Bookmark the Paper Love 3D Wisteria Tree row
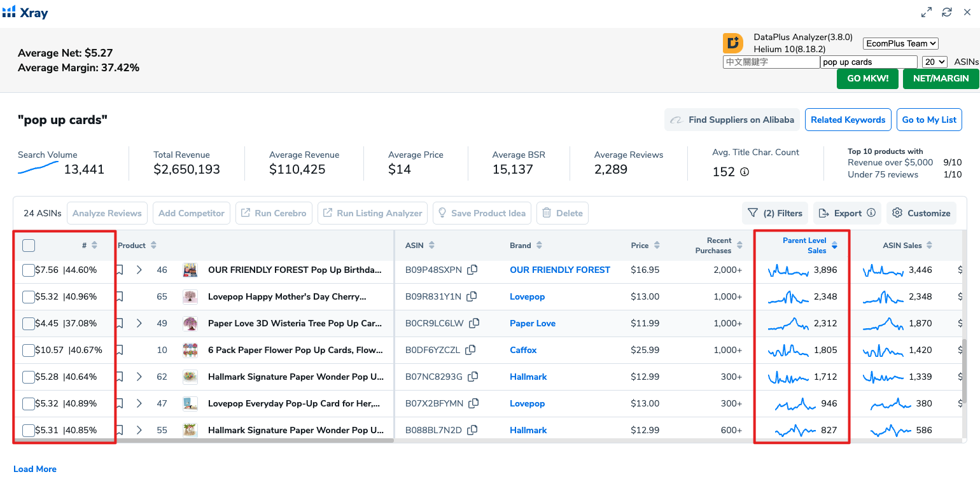Screen dimensions: 980x493 (119, 323)
